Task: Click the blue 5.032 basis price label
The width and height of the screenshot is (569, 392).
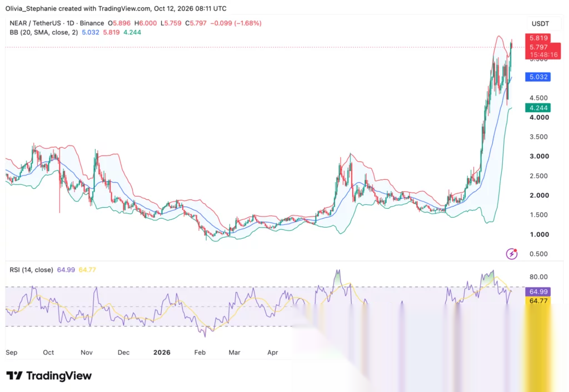Action: (538, 77)
